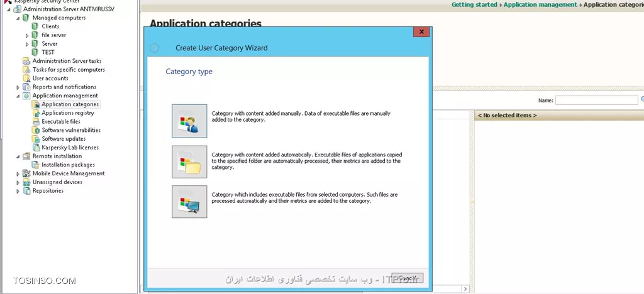Screen dimensions: 644x294
Task: Close the wizard with the red X
Action: coord(421,31)
